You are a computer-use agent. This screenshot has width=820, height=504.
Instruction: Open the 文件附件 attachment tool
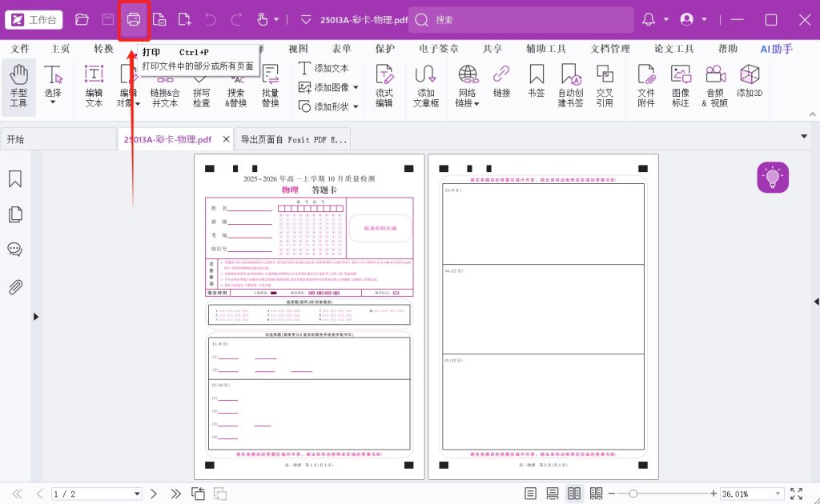(645, 86)
